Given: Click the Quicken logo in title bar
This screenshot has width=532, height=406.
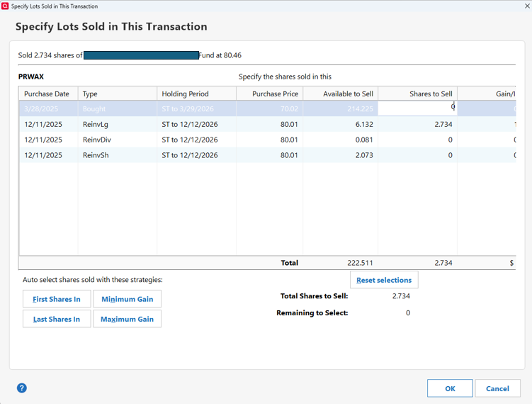Looking at the screenshot, I should click(6, 6).
